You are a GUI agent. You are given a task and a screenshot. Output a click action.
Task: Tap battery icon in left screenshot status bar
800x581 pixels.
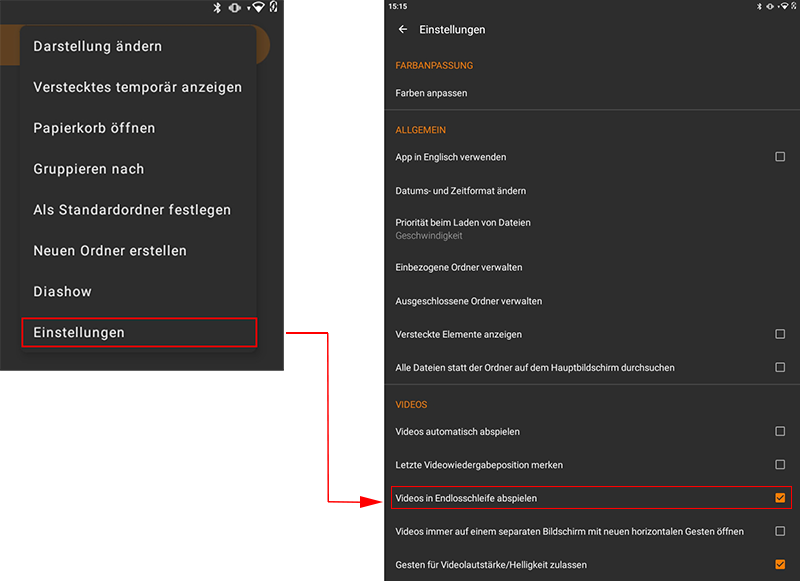[x=273, y=7]
